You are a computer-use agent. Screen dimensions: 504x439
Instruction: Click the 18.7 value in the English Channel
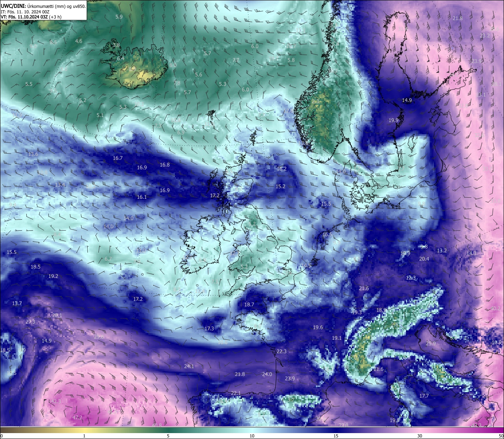(x=249, y=304)
